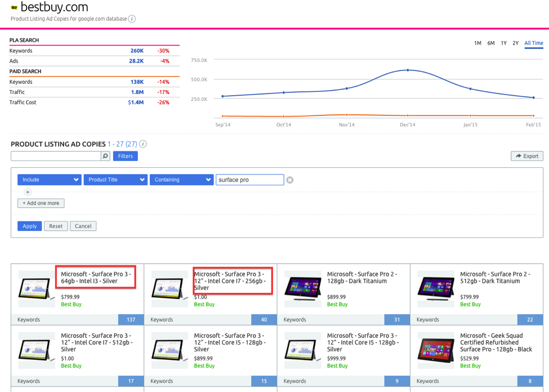The height and width of the screenshot is (392, 549).
Task: Click thumbnail of Surface Pro 2 128gb
Action: [x=302, y=289]
